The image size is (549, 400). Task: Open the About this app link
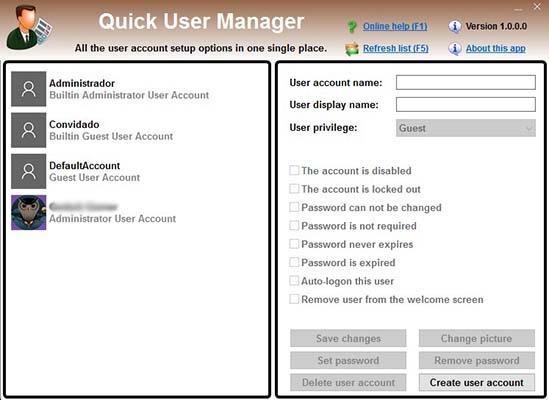[x=495, y=48]
